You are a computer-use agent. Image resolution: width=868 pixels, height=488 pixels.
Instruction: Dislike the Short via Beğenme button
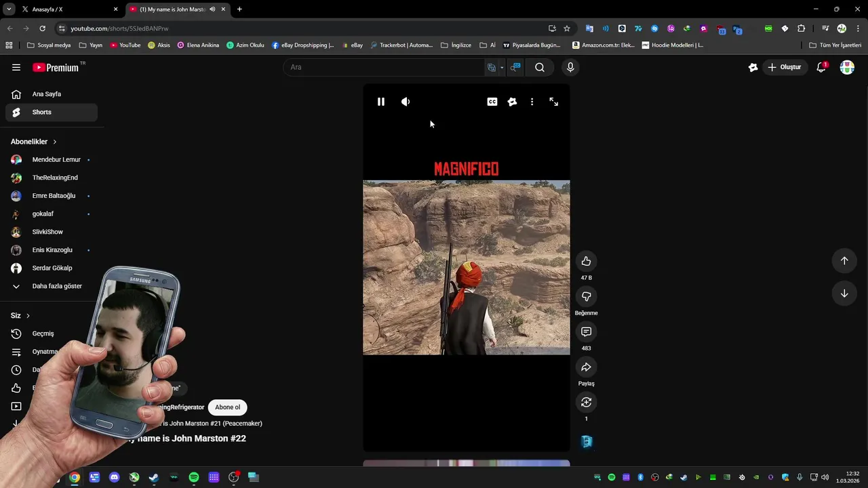pos(587,296)
